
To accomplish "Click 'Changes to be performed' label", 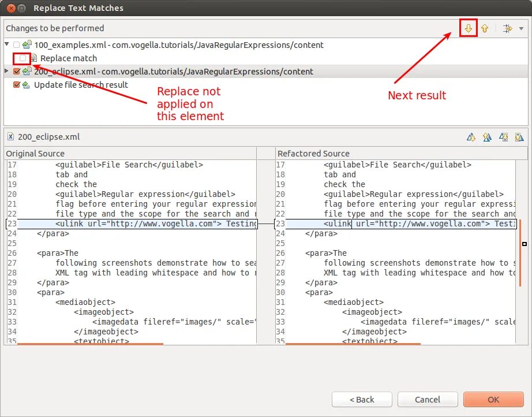I will click(x=55, y=28).
